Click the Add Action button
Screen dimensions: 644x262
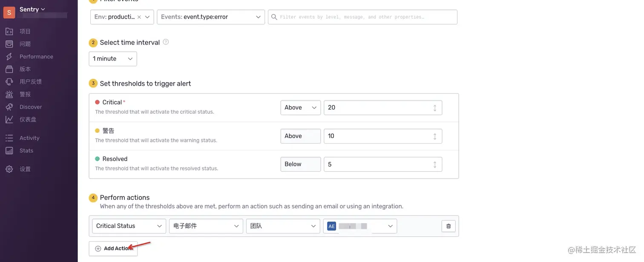113,249
